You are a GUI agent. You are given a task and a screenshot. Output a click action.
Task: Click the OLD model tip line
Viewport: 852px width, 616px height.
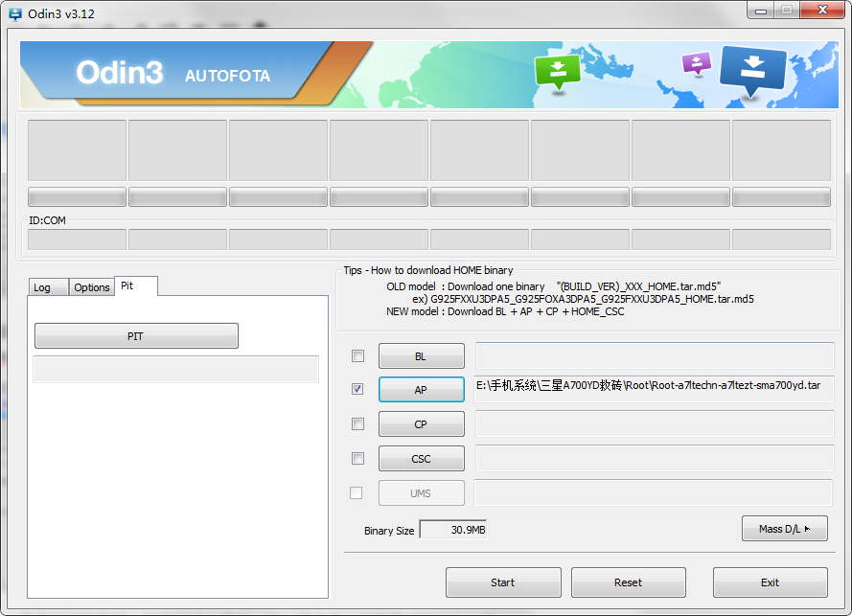pos(554,286)
